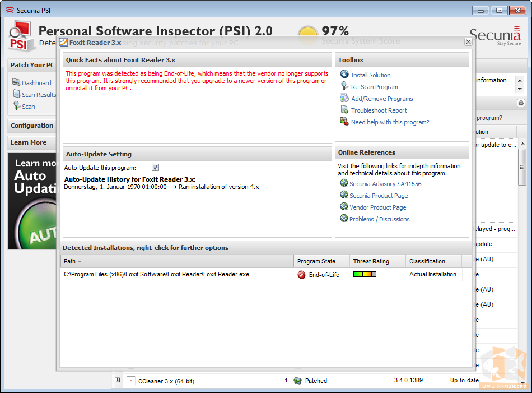The width and height of the screenshot is (532, 393).
Task: Expand the CCleaner 3.x (64-bit) row
Action: (118, 380)
